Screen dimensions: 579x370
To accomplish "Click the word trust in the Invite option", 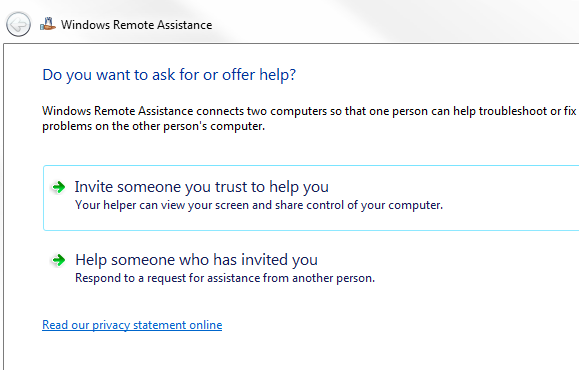I will click(x=231, y=187).
